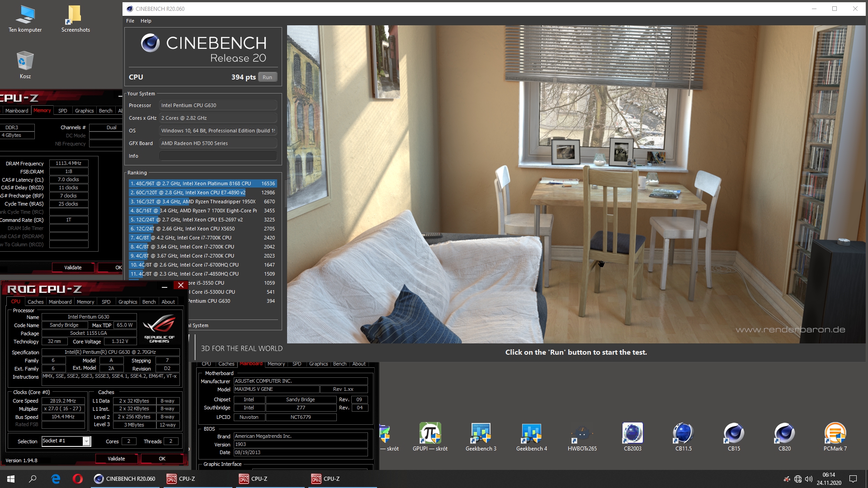The height and width of the screenshot is (488, 868).
Task: Switch to CINEBENCH R20.060 taskbar item
Action: coord(124,479)
